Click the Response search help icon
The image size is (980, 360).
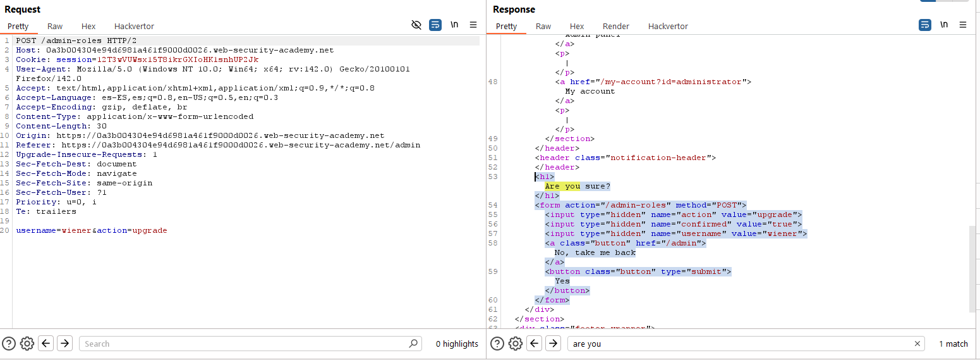497,344
